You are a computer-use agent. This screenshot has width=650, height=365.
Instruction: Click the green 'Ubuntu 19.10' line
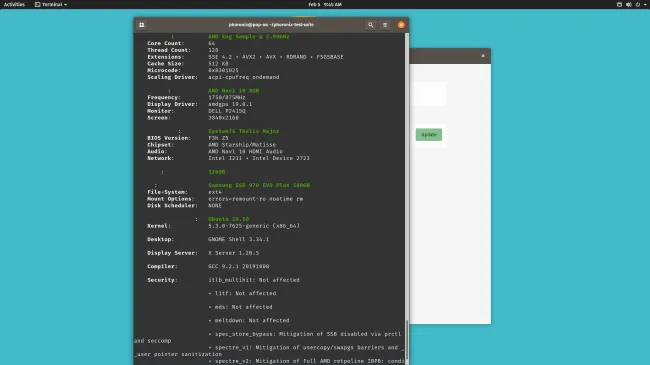coord(228,219)
